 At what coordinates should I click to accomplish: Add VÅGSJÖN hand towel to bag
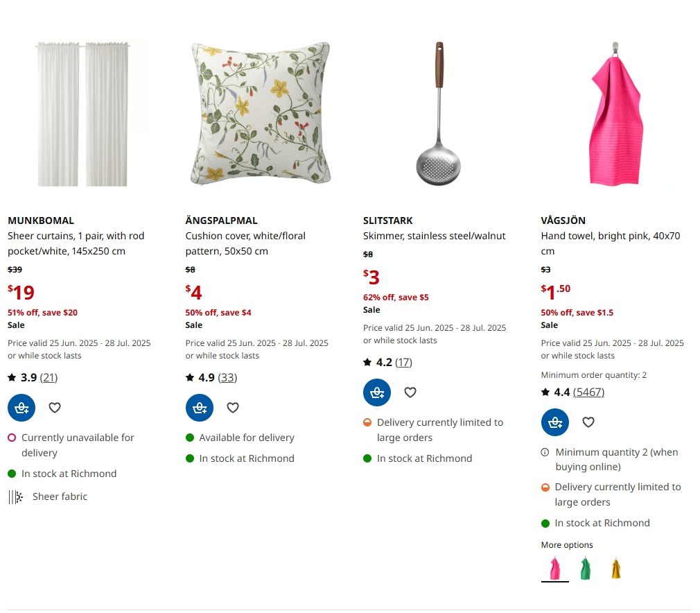555,422
